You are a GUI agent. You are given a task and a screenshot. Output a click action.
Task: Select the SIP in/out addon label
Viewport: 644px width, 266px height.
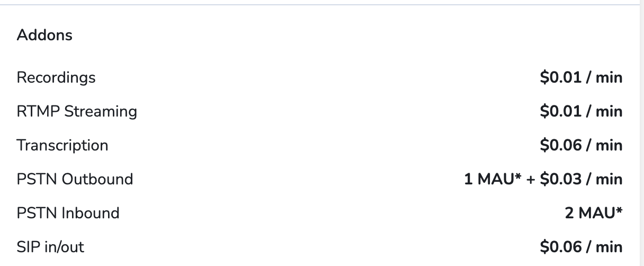50,247
